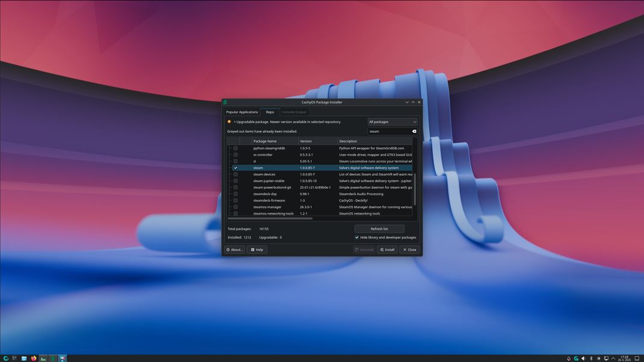Check the python-steamgriddb package checkbox
The width and height of the screenshot is (644, 362).
[236, 148]
